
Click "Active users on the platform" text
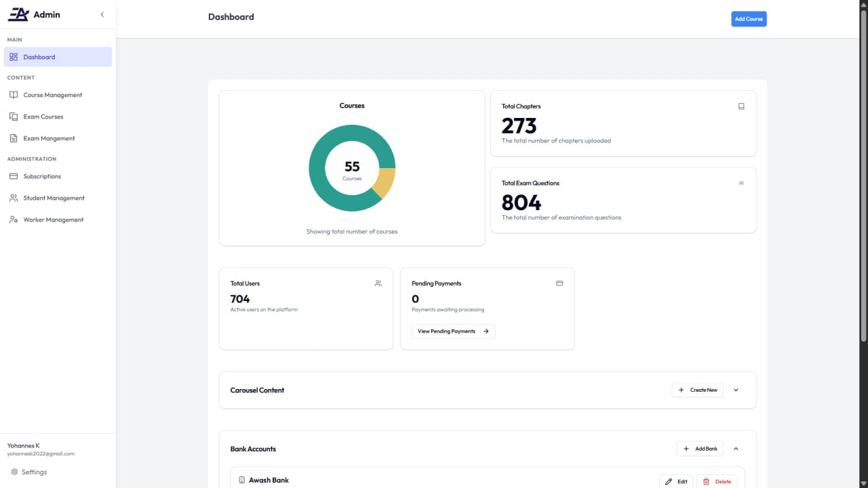[x=264, y=310]
